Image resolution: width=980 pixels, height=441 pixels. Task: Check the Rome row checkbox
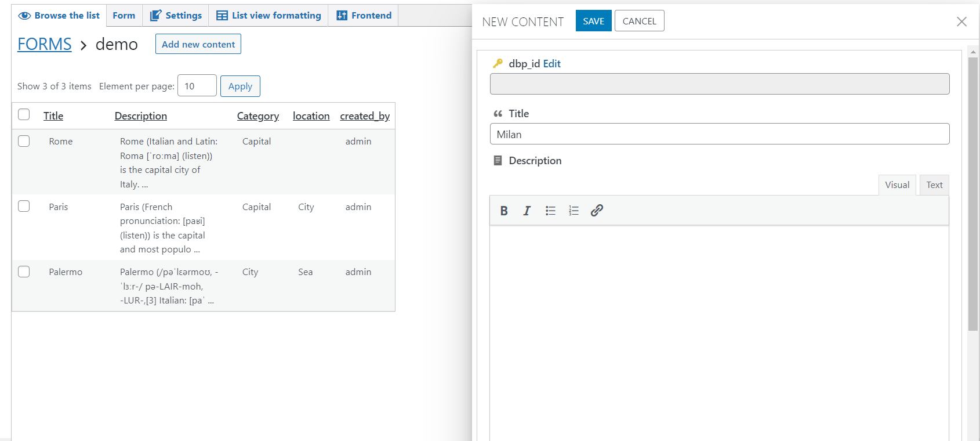click(x=24, y=141)
